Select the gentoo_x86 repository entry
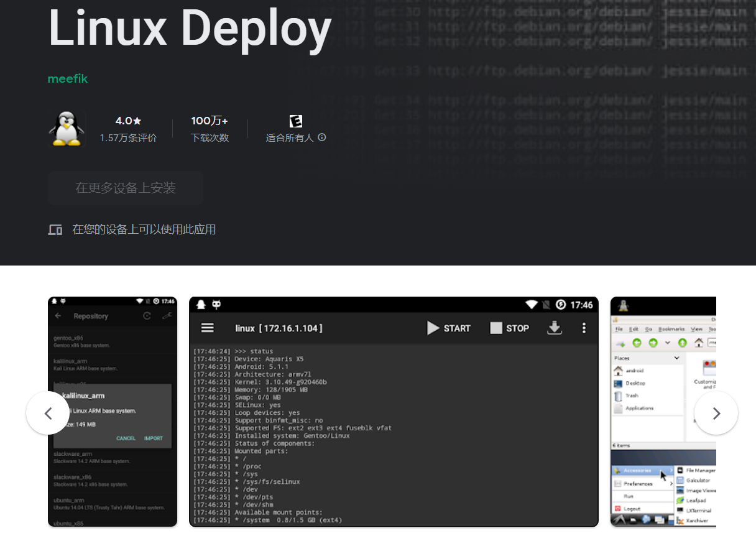 (113, 341)
